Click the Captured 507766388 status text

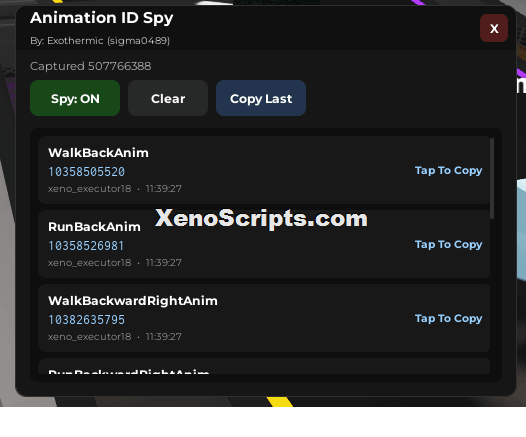[x=91, y=66]
